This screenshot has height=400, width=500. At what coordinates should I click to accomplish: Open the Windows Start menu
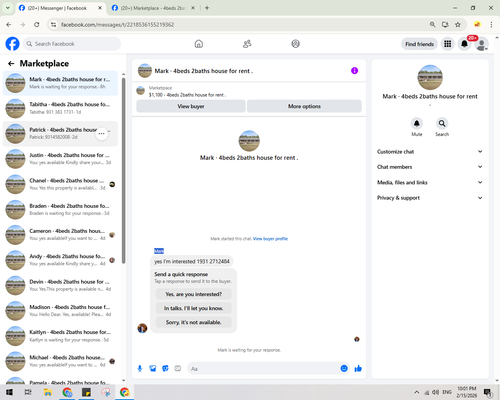[x=9, y=392]
